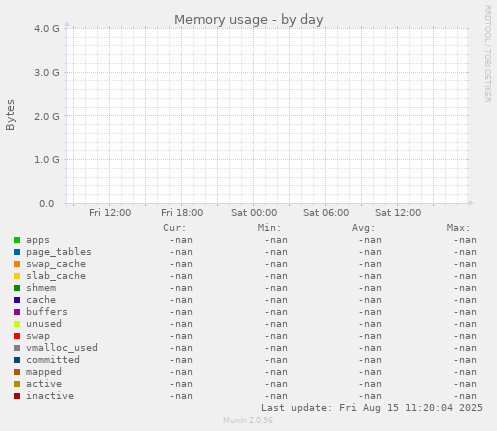Viewport: 497px width, 431px height.
Task: Select the 'unused' legend label
Action: 44,324
